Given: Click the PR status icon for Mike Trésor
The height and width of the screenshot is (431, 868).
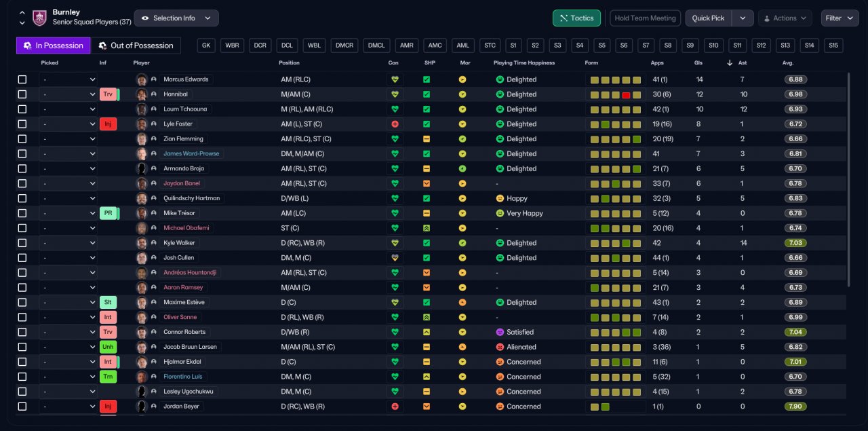Looking at the screenshot, I should pyautogui.click(x=107, y=213).
